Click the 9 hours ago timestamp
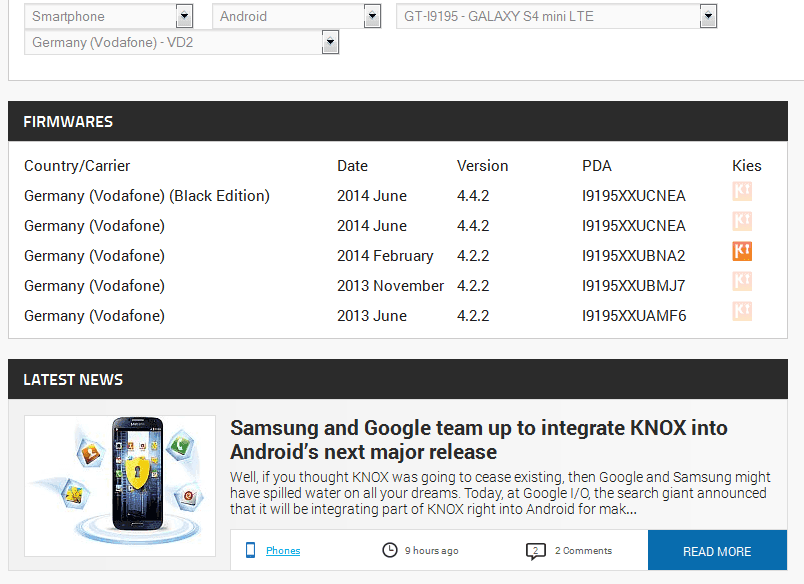The width and height of the screenshot is (804, 584). point(431,551)
